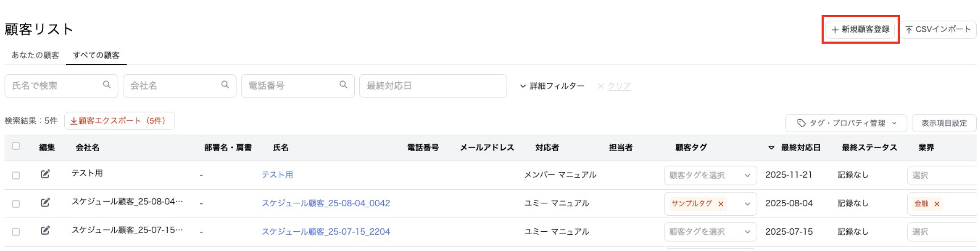Click the 最終対応日 date filter field

[x=433, y=86]
